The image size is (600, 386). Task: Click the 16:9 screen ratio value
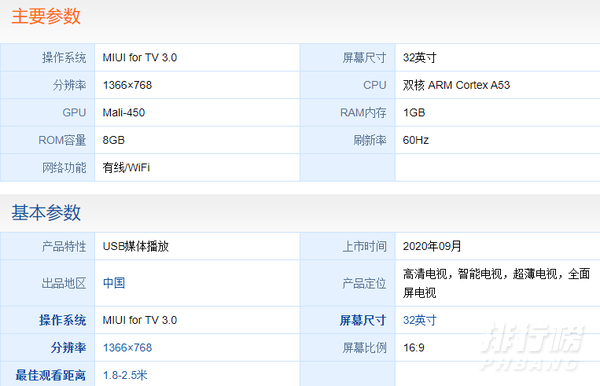(414, 348)
